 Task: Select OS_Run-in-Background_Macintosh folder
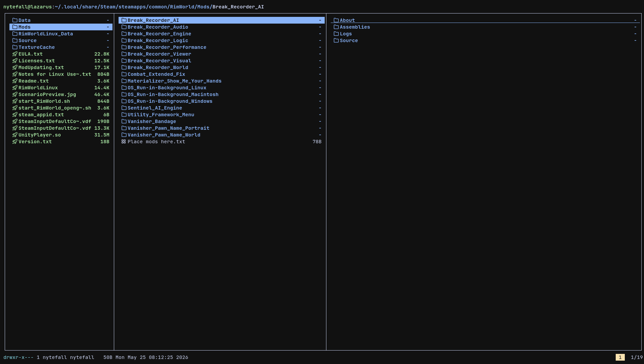tap(222, 94)
